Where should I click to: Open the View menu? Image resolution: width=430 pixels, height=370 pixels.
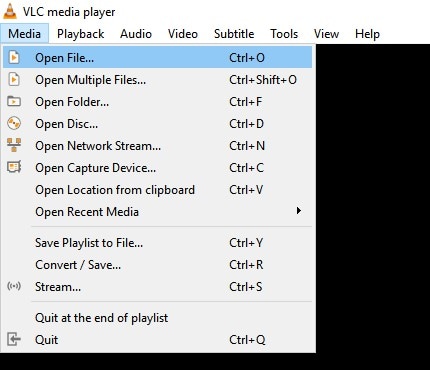[326, 34]
